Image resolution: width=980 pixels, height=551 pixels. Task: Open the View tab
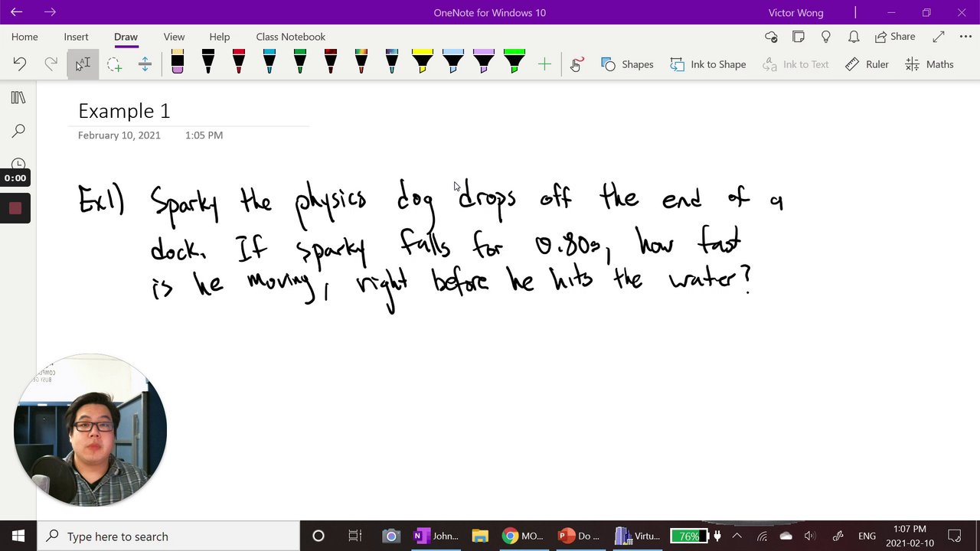tap(174, 37)
